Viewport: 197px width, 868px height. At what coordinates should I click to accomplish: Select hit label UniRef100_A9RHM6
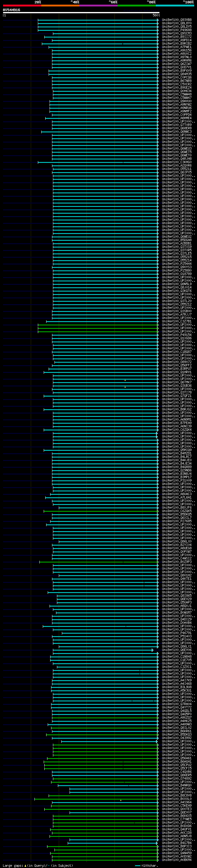click(x=176, y=60)
